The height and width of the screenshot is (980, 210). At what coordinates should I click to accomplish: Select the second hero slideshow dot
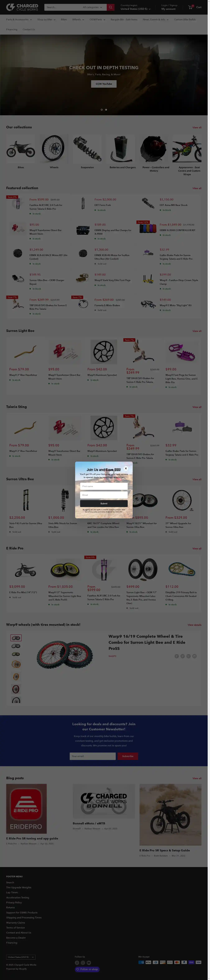pyautogui.click(x=106, y=110)
